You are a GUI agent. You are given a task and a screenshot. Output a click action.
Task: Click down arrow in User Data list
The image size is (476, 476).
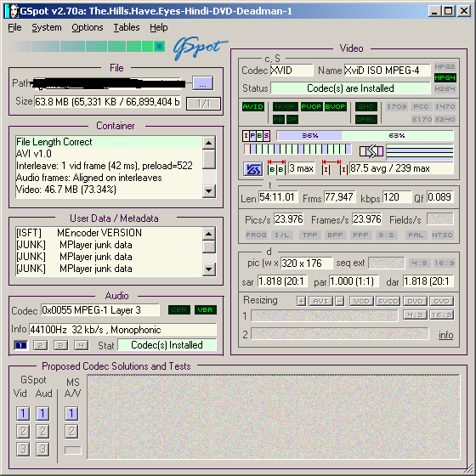click(x=209, y=269)
